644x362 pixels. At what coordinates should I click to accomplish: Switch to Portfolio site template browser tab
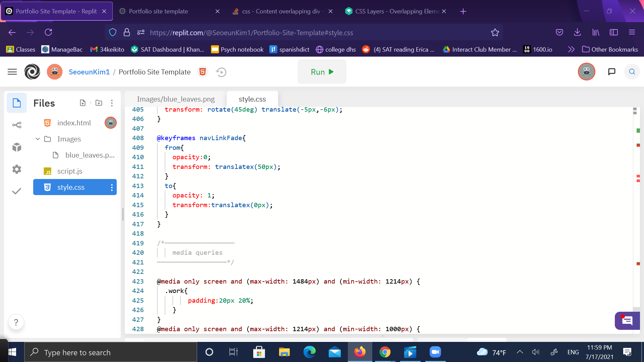point(158,11)
